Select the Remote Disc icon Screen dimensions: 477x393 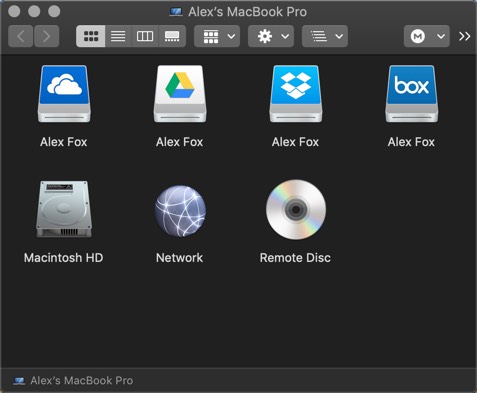296,210
